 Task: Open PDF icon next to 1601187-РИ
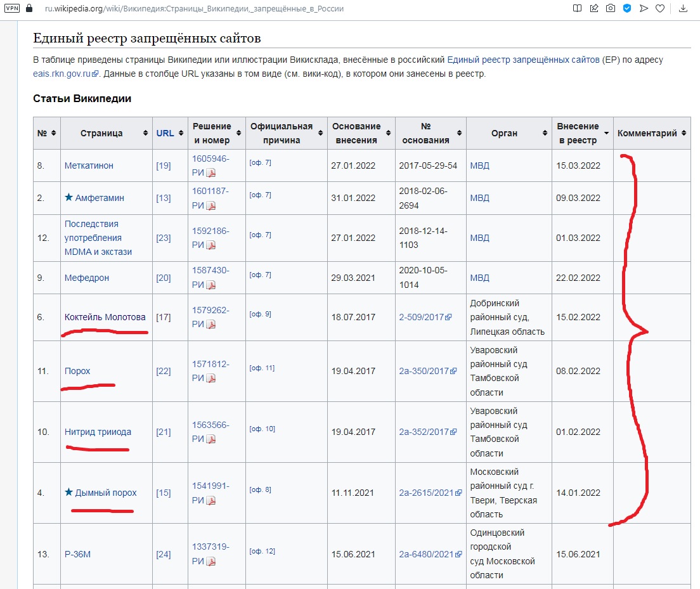tap(211, 206)
